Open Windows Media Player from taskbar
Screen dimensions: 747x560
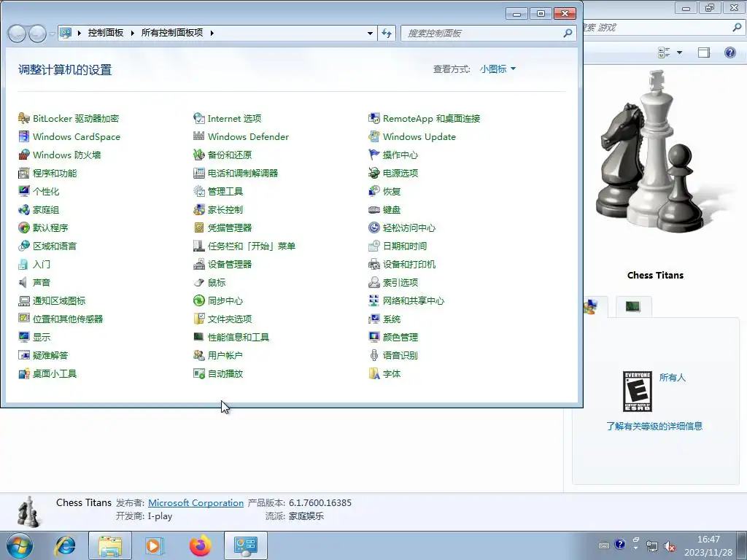coord(155,545)
